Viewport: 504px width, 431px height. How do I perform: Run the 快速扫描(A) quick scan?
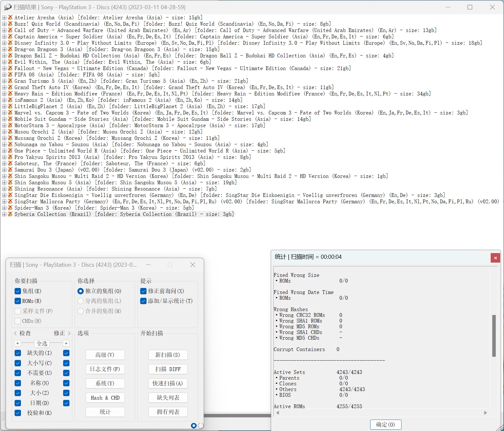tap(168, 383)
